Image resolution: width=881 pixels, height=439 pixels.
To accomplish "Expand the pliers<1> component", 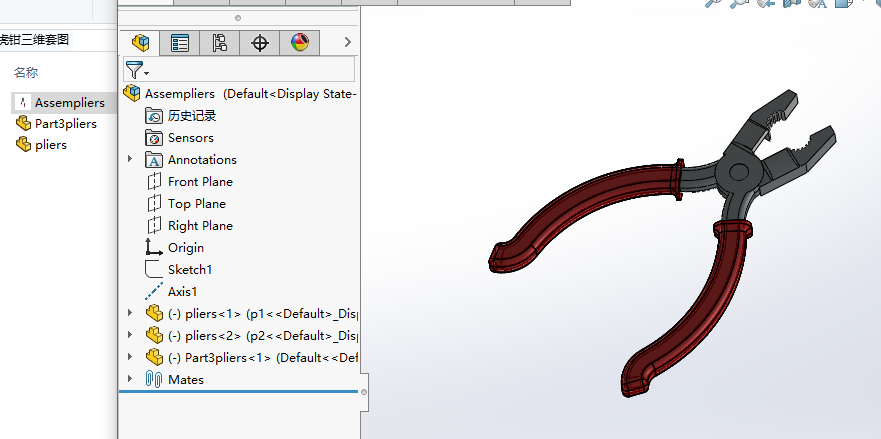I will tap(130, 313).
